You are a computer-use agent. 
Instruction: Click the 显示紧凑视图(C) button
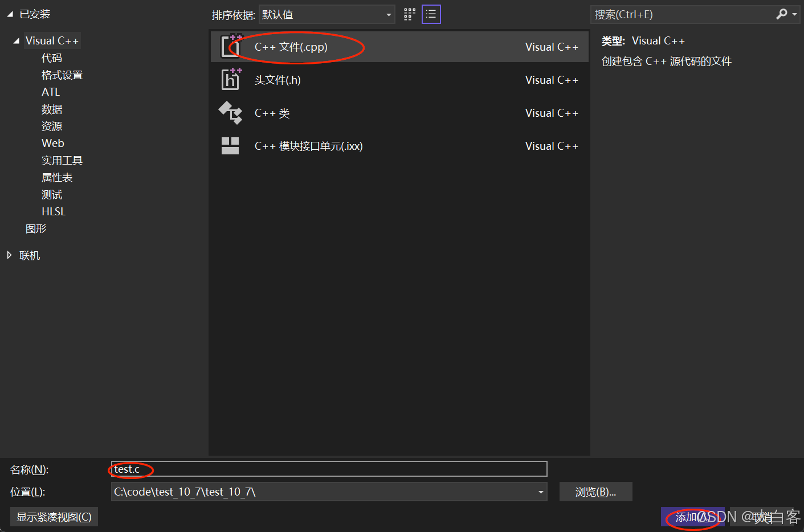[x=54, y=517]
